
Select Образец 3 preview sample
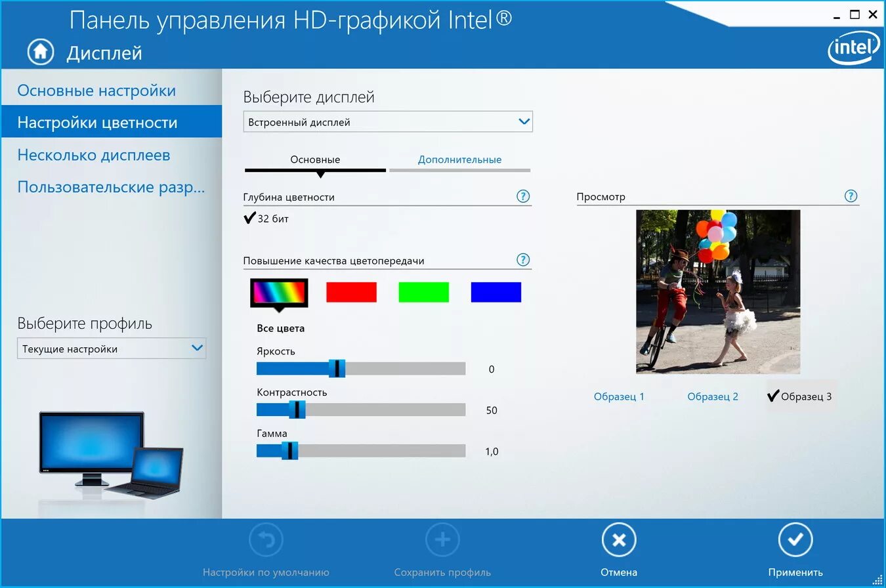tap(799, 396)
